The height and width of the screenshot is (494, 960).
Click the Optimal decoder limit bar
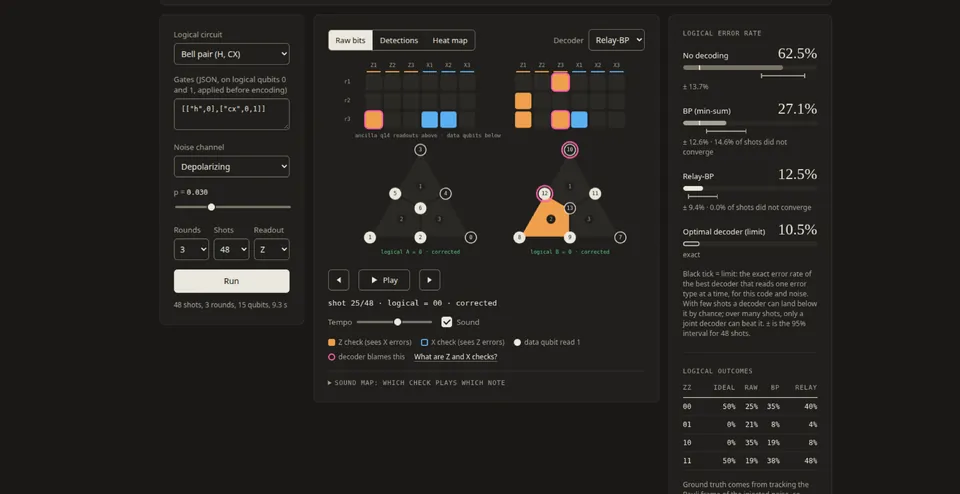click(750, 244)
